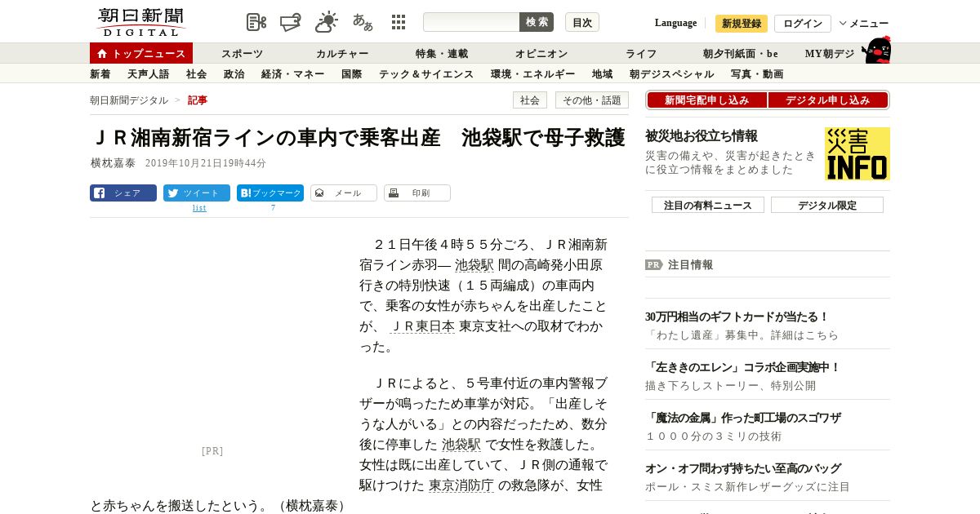Open the 環境・エネルギー submenu item
Screen dimensions: 980x514
533,74
